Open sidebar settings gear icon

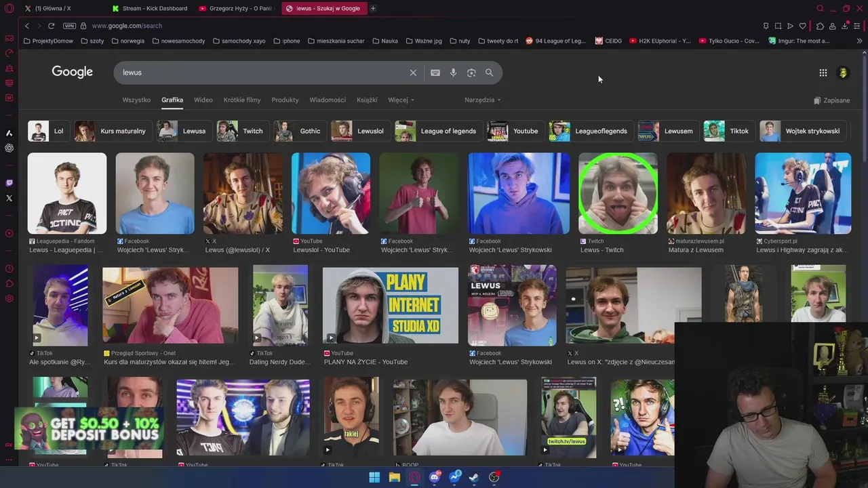pos(9,298)
